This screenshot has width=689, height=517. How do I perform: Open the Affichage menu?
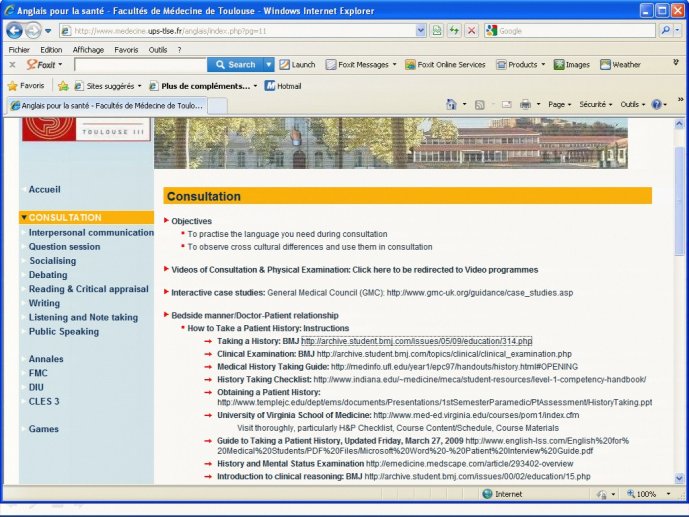88,50
